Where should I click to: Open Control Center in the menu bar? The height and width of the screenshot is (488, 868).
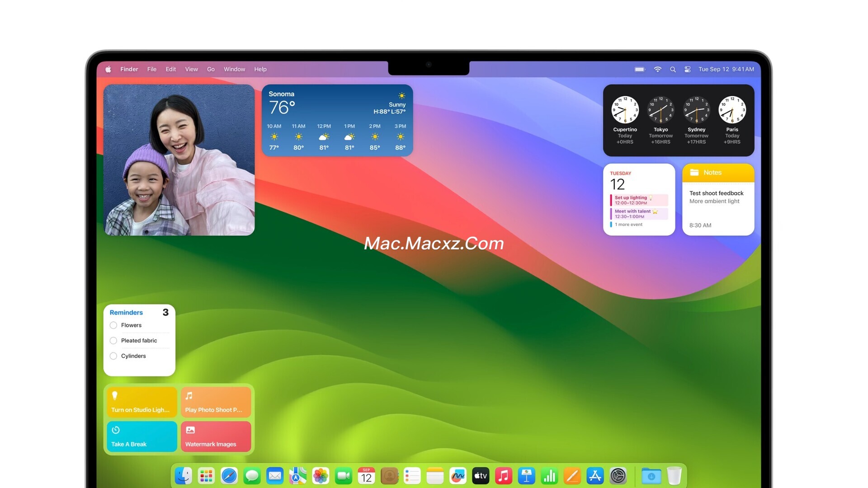tap(687, 69)
